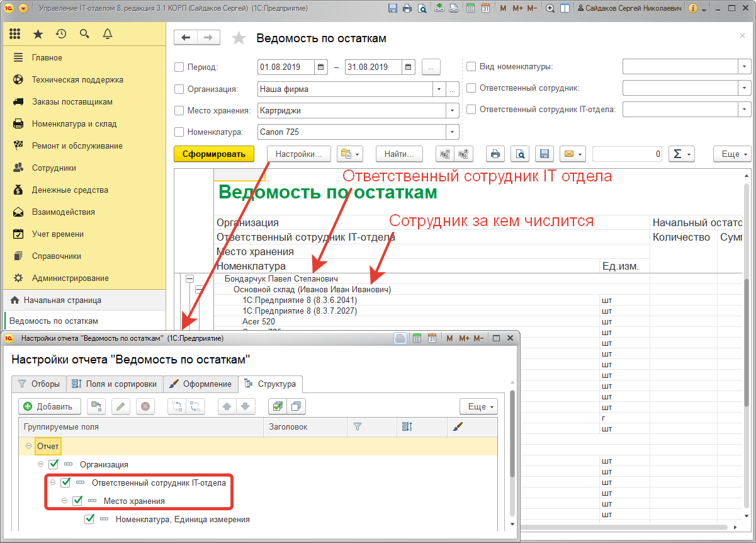Save with the title bar floppy icon
The image size is (756, 543).
(393, 8)
